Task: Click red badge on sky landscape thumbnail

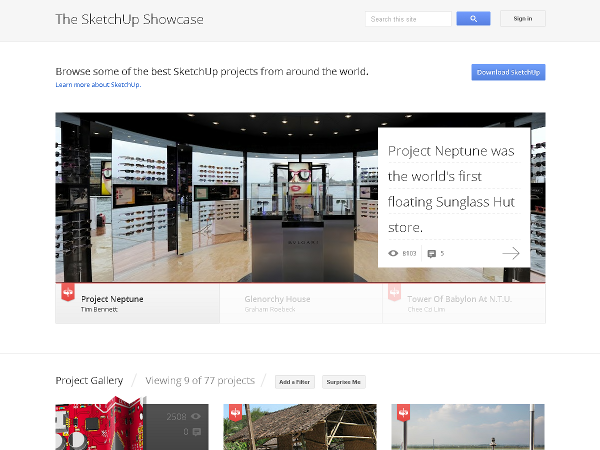Action: click(403, 413)
